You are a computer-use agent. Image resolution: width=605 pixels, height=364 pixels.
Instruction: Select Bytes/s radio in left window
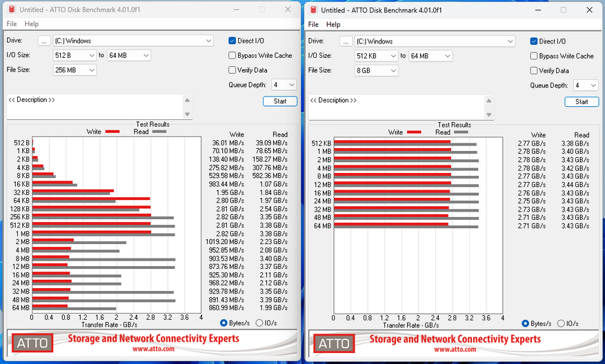pyautogui.click(x=224, y=323)
